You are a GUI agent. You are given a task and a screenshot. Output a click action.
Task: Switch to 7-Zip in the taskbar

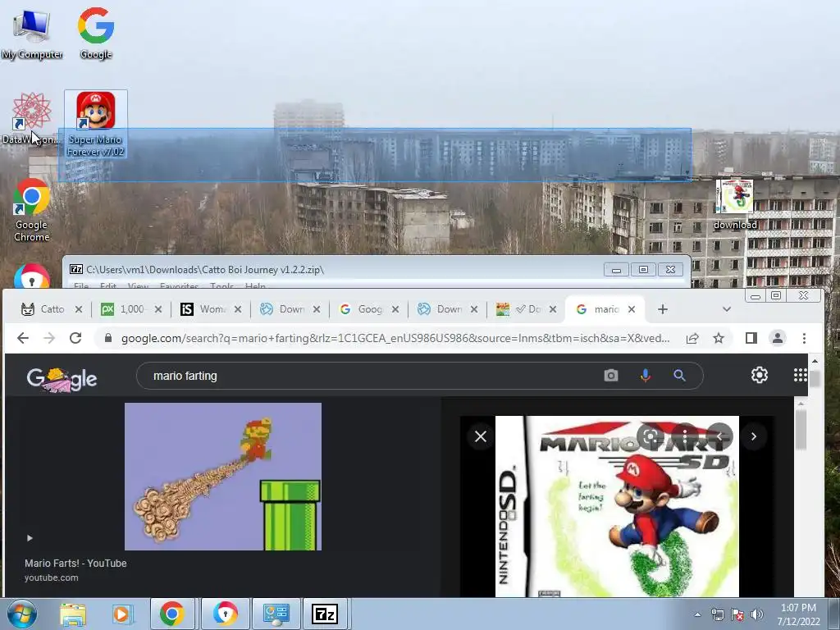click(325, 614)
